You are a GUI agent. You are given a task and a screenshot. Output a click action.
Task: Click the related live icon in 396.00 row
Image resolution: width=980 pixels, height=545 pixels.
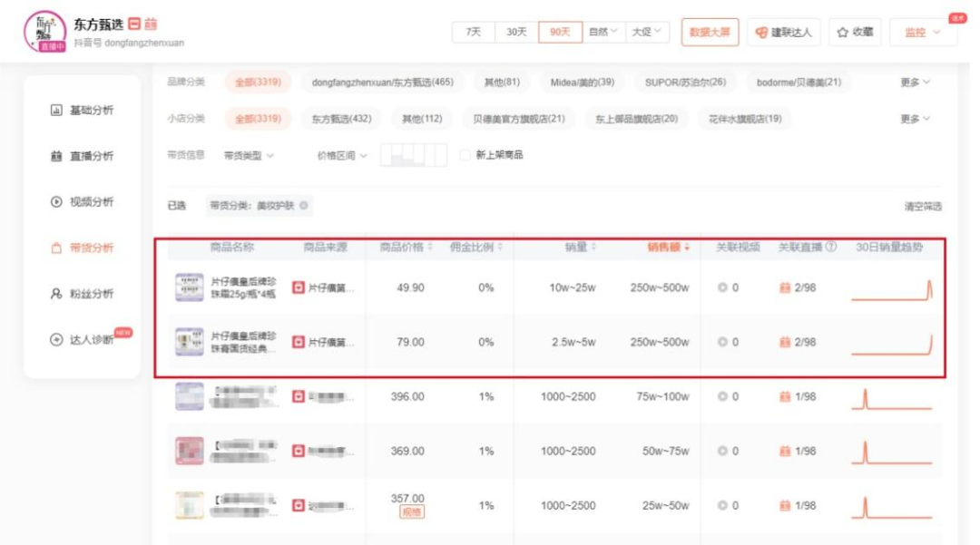pos(785,396)
